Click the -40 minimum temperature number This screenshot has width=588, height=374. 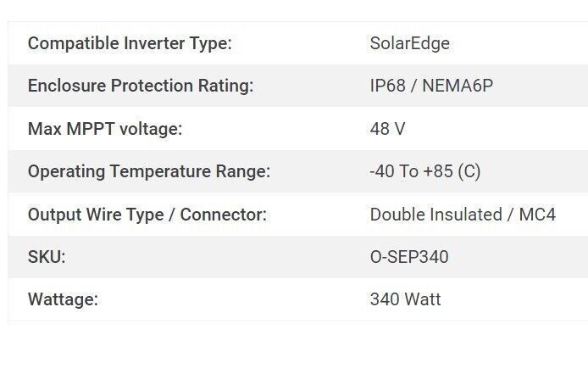click(x=382, y=171)
